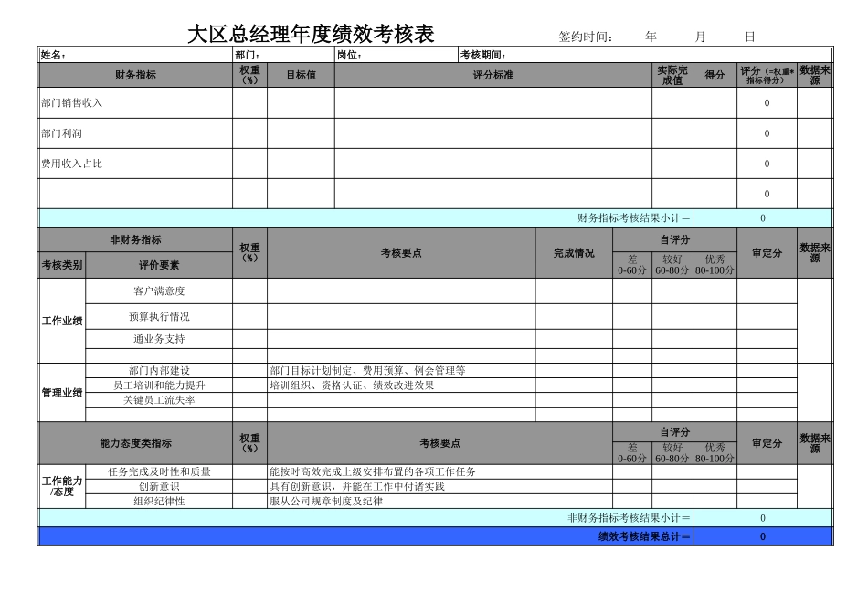The image size is (868, 614).
Task: Select the 管理业绩 category cell
Action: (62, 393)
